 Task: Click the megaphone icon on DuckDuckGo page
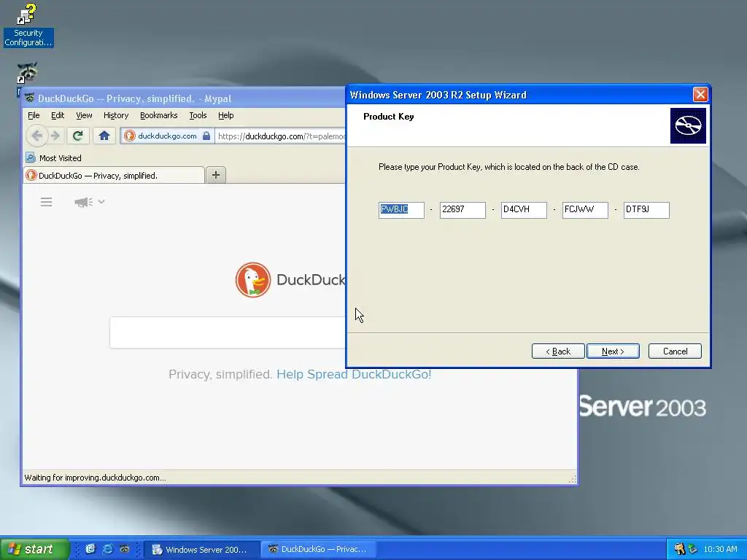[x=83, y=203]
